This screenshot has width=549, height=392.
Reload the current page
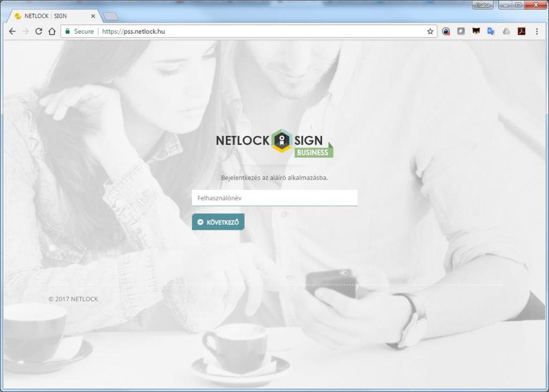coord(39,31)
